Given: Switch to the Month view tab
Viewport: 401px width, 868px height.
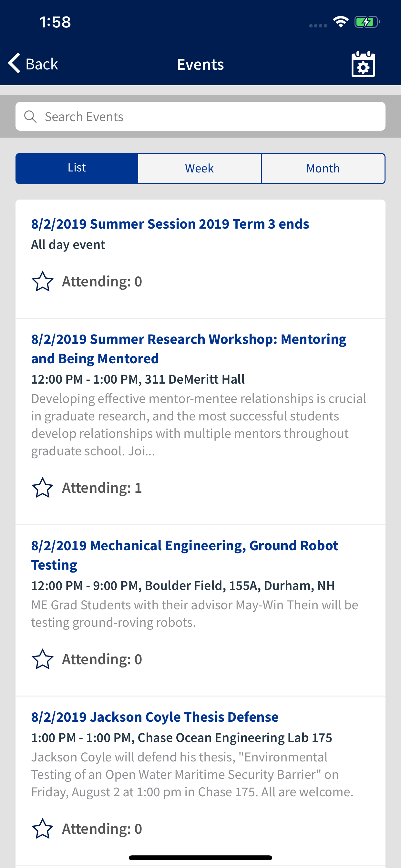Looking at the screenshot, I should 323,169.
